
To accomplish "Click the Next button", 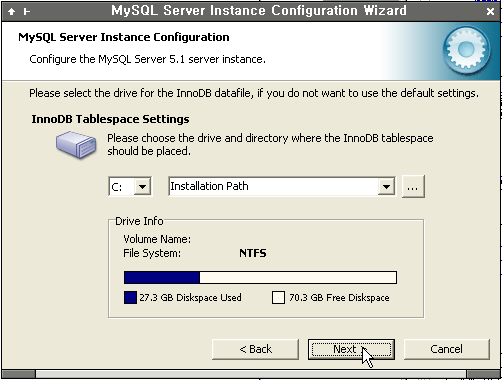I will (351, 349).
